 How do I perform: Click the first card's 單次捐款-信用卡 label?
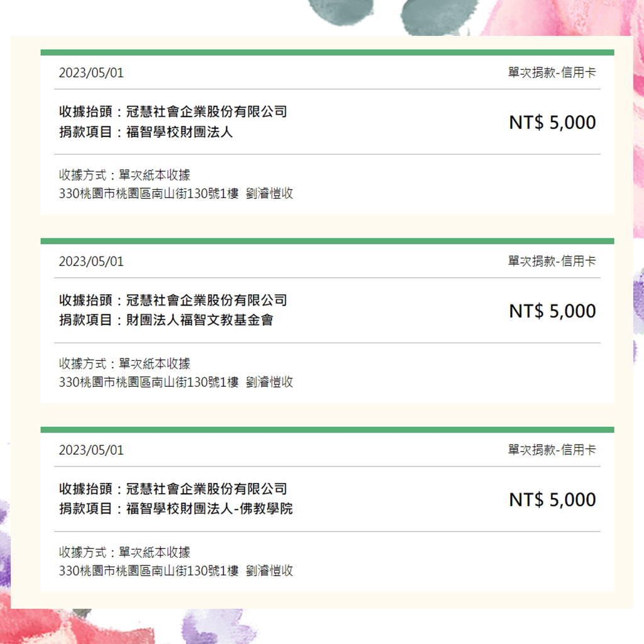(x=552, y=73)
